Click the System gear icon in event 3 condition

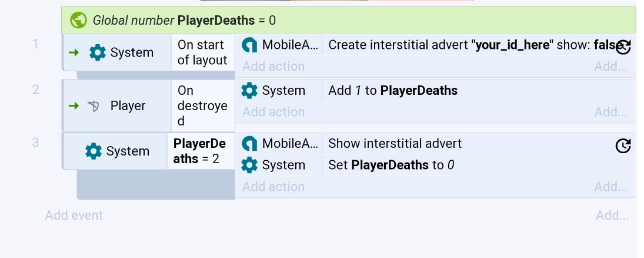coord(94,151)
